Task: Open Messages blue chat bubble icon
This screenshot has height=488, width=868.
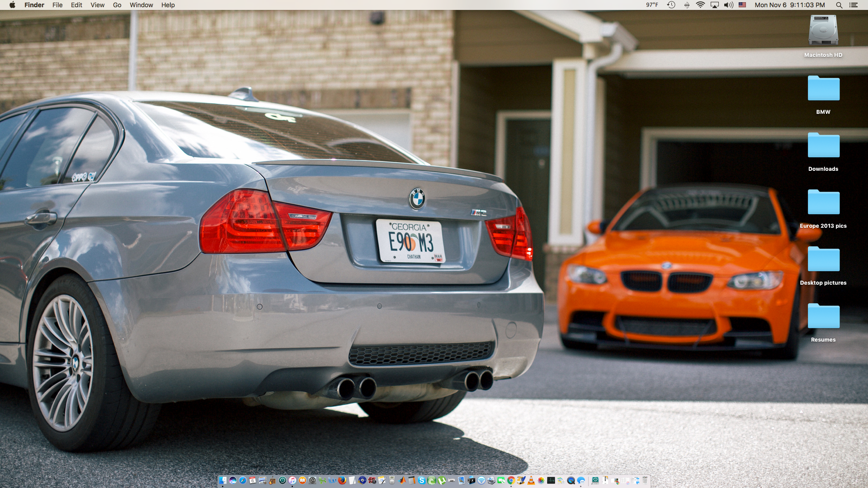Action: click(x=581, y=480)
